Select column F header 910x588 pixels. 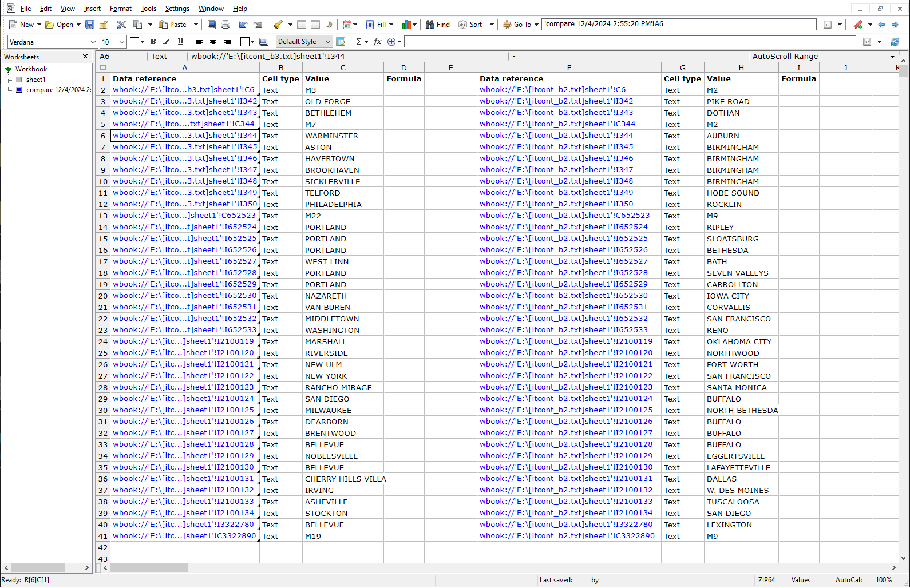pos(569,67)
